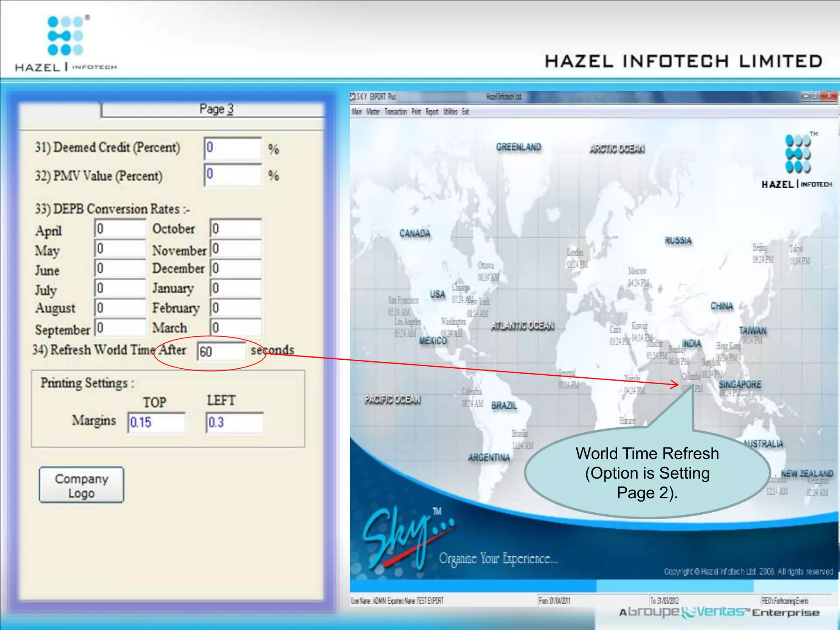
Task: Open the Print menu
Action: (416, 112)
